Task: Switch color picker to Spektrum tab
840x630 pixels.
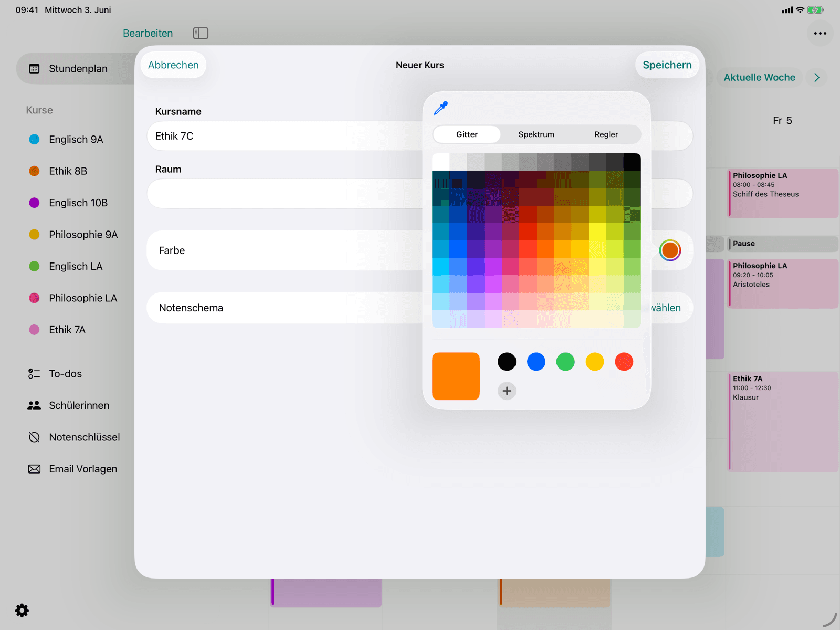Action: tap(536, 134)
